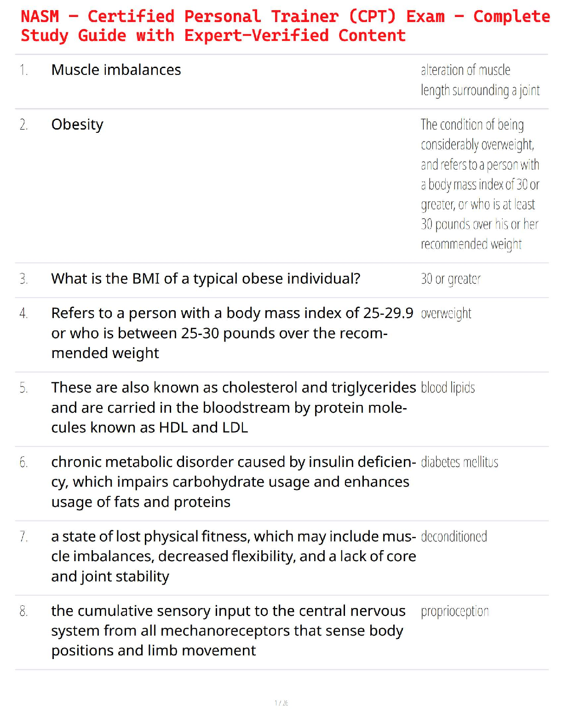Select the answer "proprioception"
563x728 pixels.
click(455, 611)
